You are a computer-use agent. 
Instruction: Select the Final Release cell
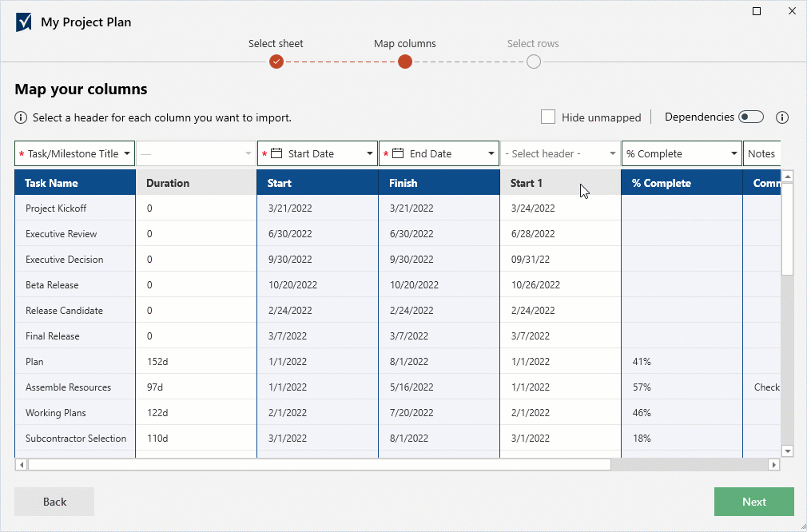point(75,336)
